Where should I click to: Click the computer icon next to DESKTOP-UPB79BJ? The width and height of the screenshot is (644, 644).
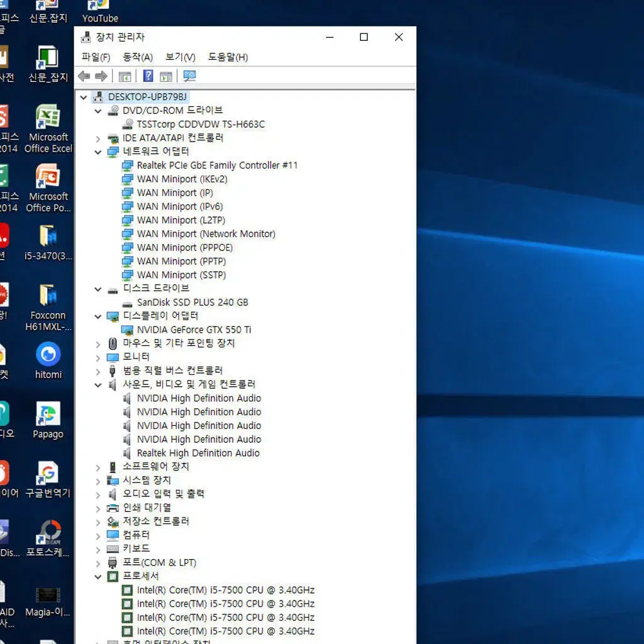(x=98, y=97)
